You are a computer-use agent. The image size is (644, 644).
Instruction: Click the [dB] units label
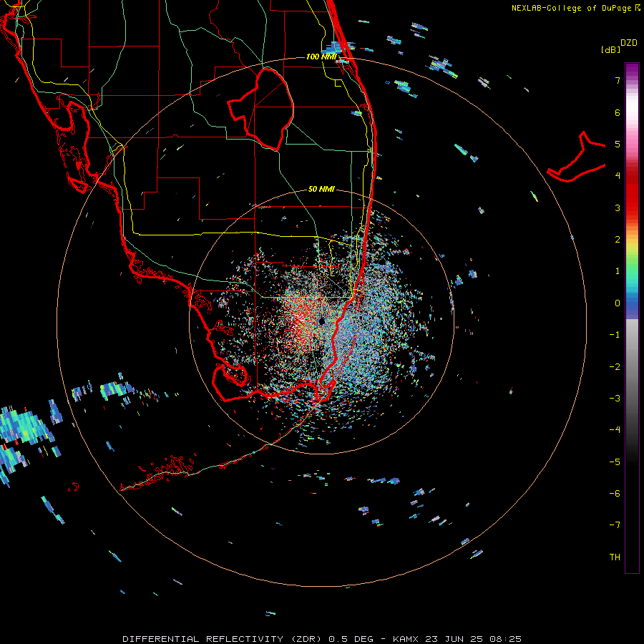pos(611,50)
